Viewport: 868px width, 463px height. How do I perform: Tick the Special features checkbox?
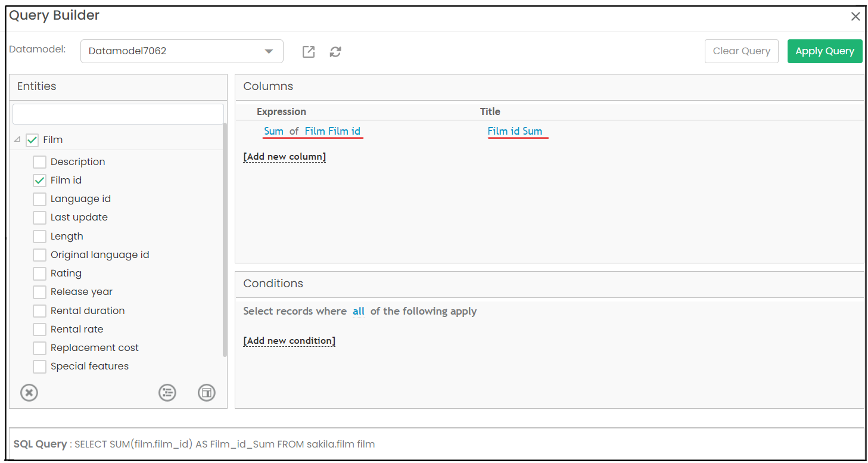click(39, 366)
